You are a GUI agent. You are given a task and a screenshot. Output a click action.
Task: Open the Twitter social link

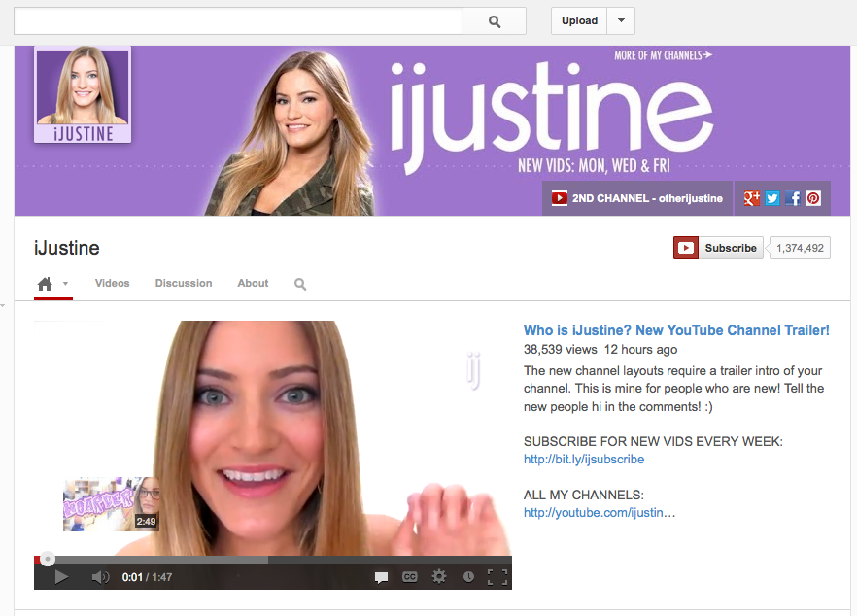(772, 198)
